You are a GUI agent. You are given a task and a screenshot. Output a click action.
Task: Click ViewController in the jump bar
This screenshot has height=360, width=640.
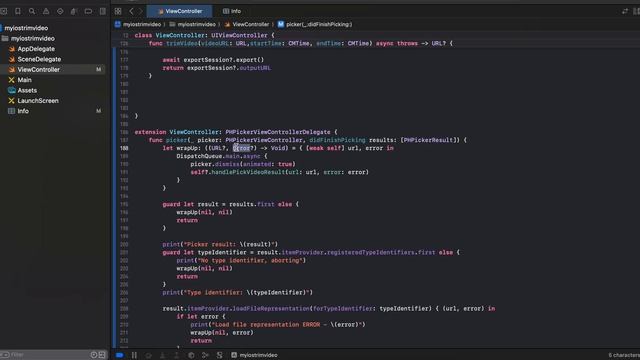coord(247,24)
